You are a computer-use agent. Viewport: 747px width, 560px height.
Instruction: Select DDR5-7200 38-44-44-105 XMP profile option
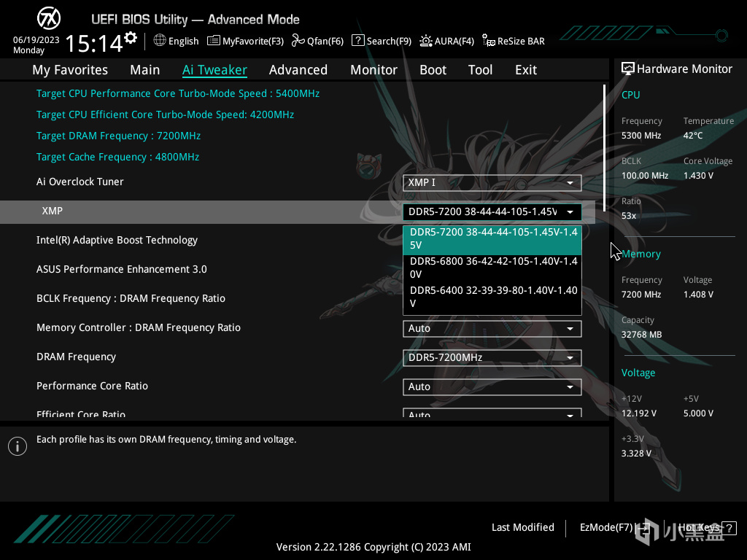492,239
